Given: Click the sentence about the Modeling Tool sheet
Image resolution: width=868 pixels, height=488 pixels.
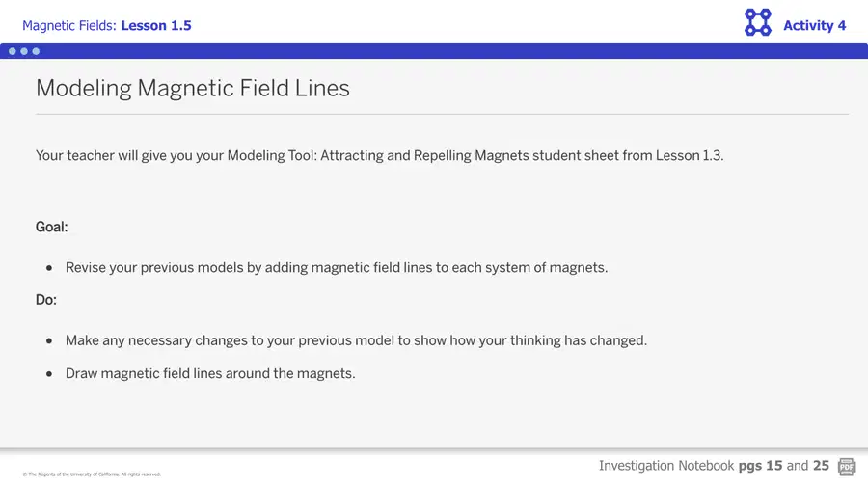Looking at the screenshot, I should [x=379, y=155].
